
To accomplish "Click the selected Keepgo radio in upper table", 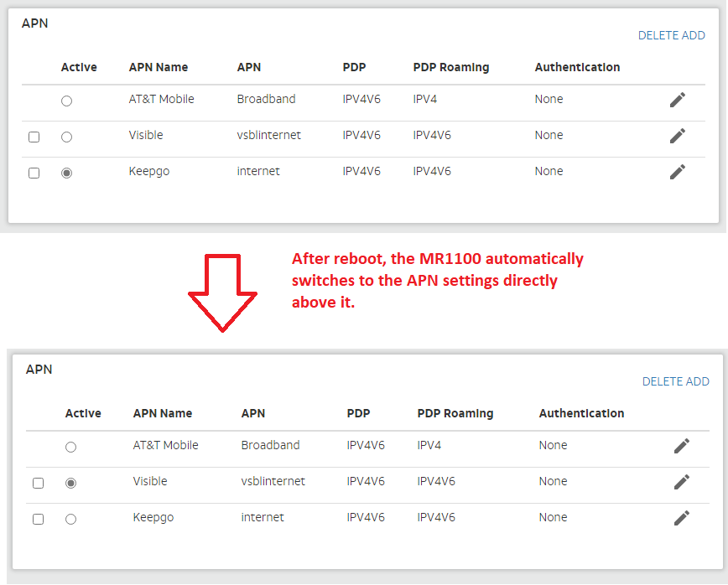I will click(67, 173).
